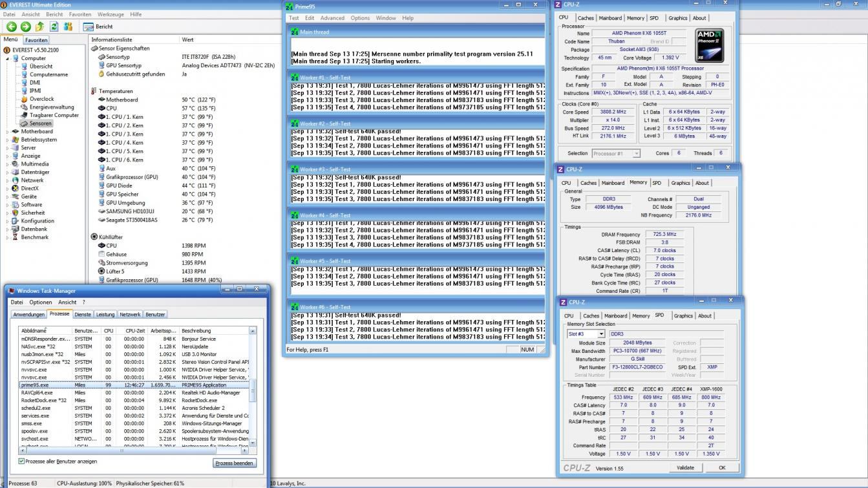Click the Benchmark hourglass icon
The image size is (868, 488).
(x=16, y=237)
